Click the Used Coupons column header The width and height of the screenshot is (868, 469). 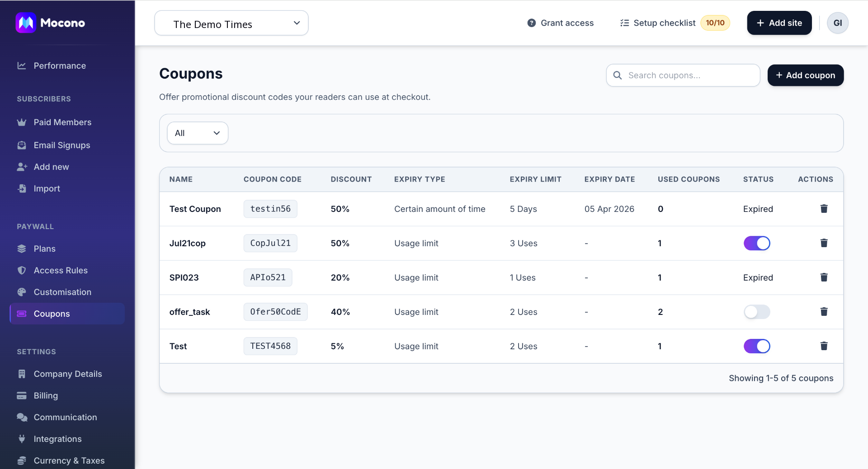pyautogui.click(x=689, y=179)
